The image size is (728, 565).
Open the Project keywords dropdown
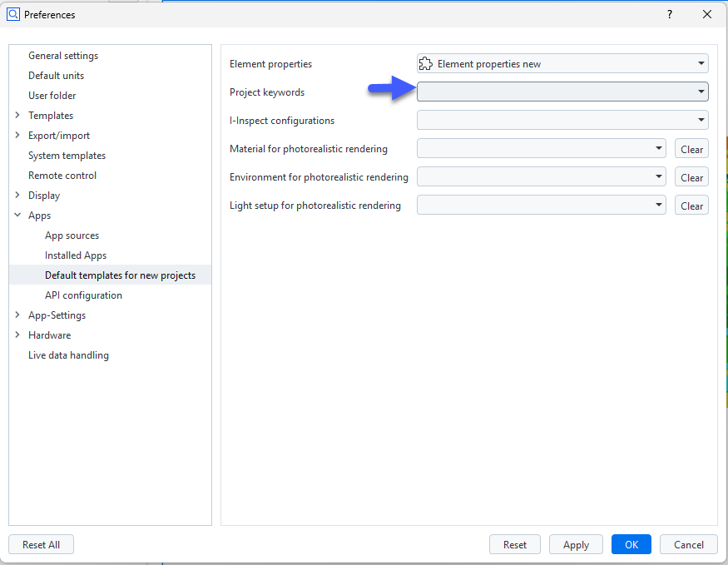(562, 92)
